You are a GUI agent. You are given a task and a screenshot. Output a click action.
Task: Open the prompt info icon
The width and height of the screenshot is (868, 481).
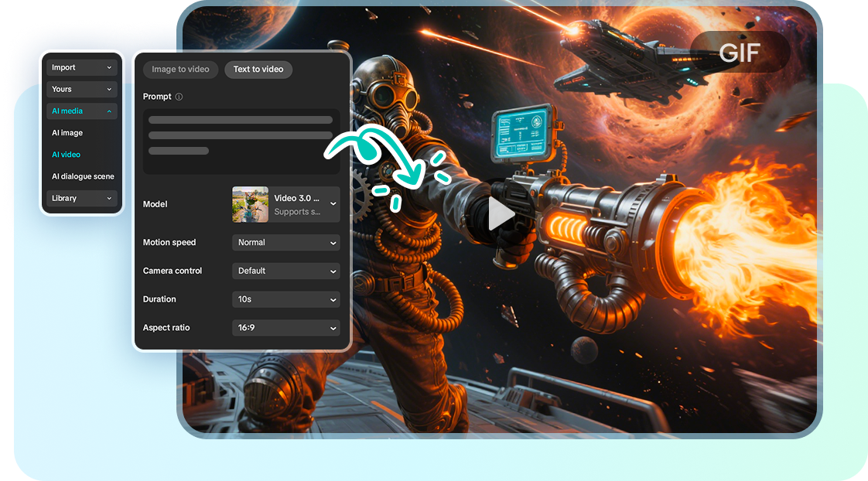179,97
